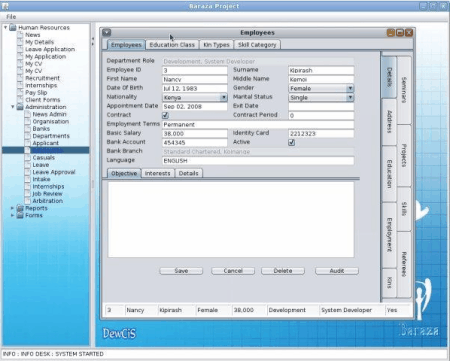Click the Human Resources folder icon

click(x=13, y=27)
